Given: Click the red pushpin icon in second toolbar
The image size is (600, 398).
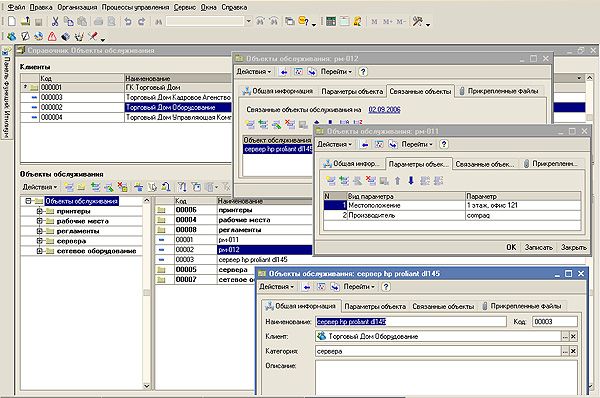Looking at the screenshot, I should tap(93, 37).
